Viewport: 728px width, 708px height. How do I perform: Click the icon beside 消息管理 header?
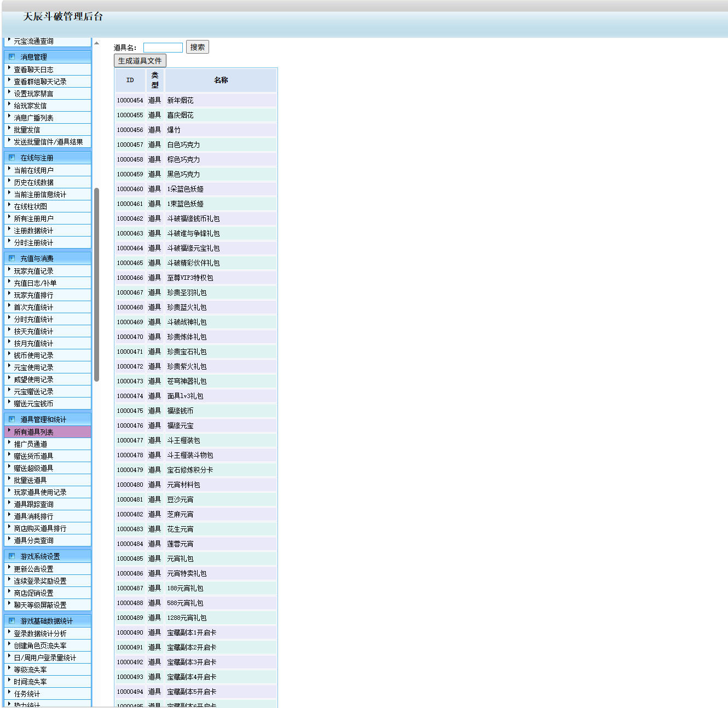click(11, 57)
